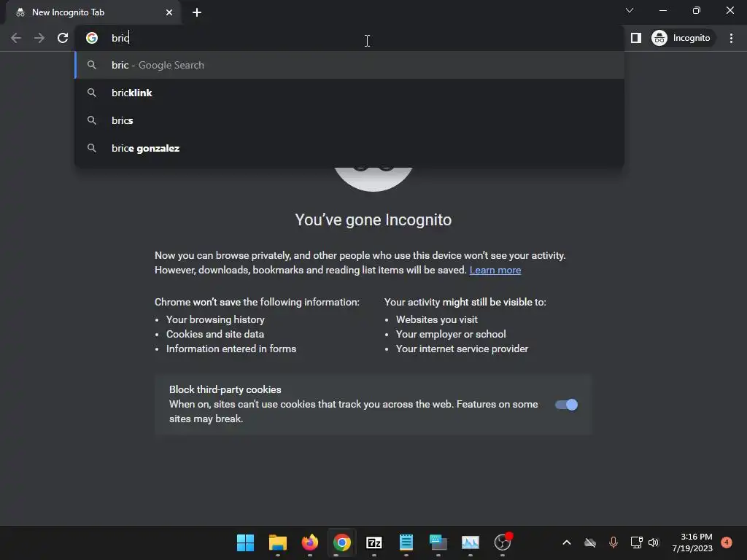
Task: Launch Firefox from taskbar
Action: (309, 542)
